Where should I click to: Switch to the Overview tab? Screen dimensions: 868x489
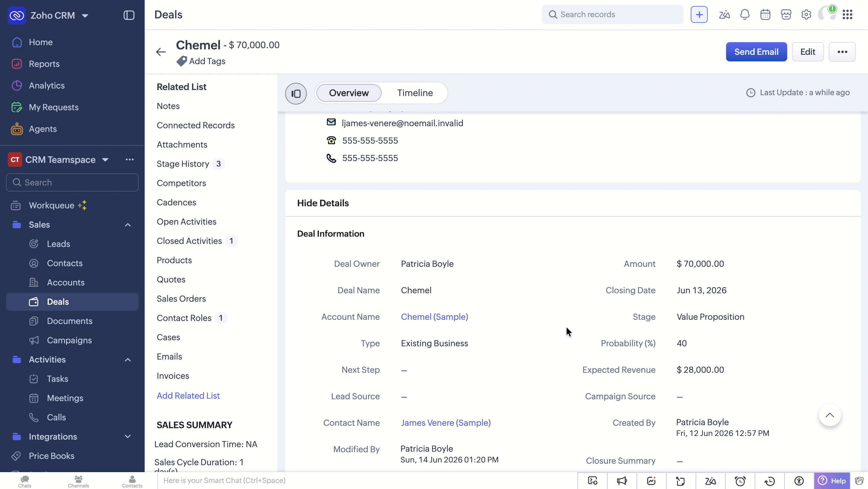pos(349,93)
